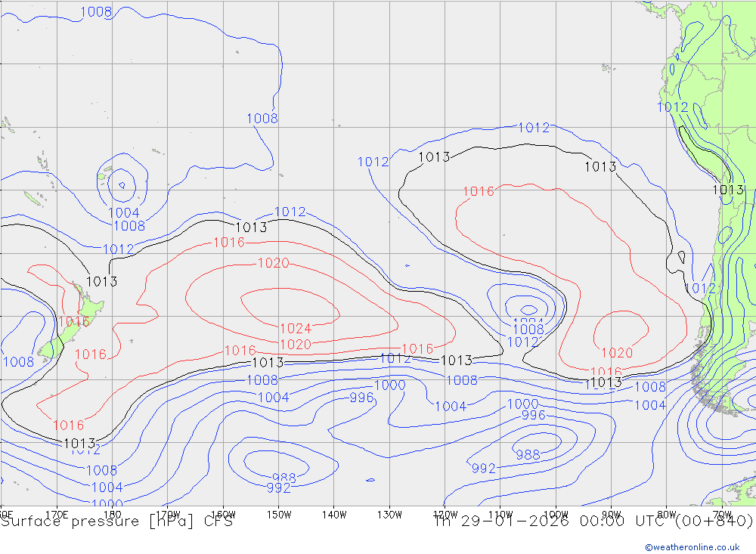Select the 150W longitude label
Screen dimensions: 756x554
279,515
